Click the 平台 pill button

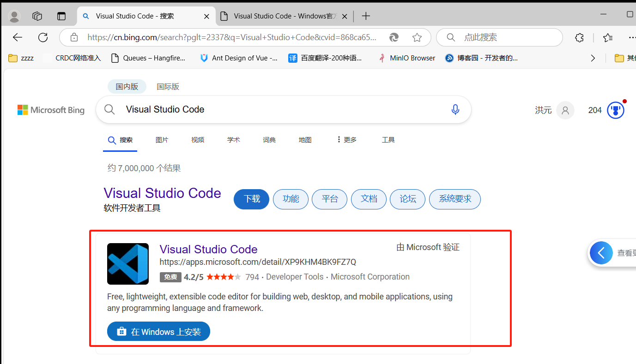point(330,199)
